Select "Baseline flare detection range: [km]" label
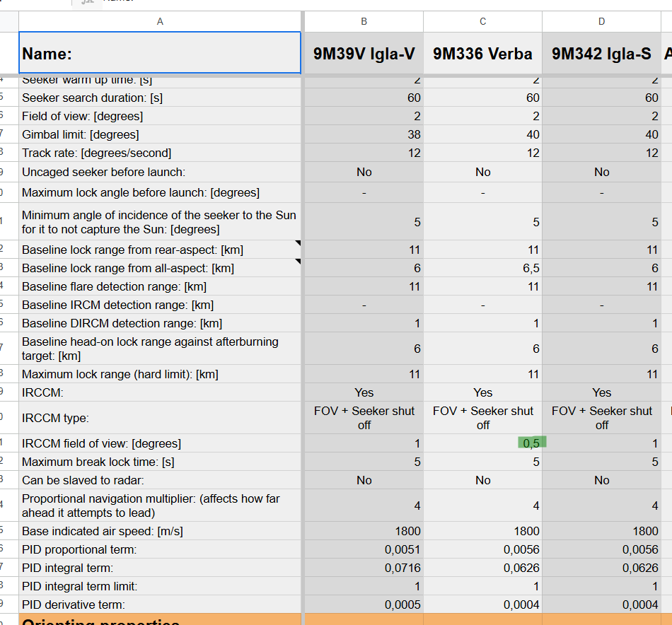The height and width of the screenshot is (625, 672). pos(114,286)
